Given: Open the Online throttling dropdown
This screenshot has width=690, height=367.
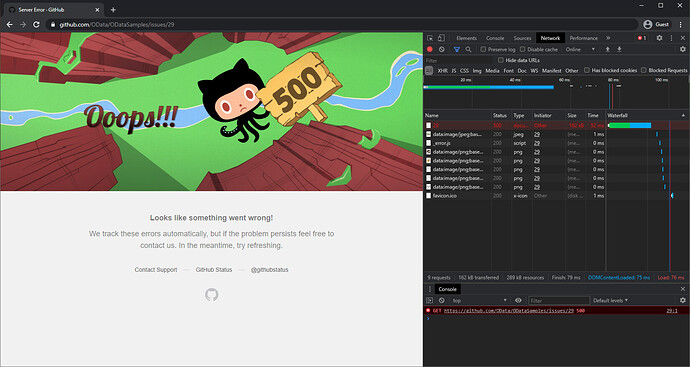Looking at the screenshot, I should pyautogui.click(x=580, y=49).
